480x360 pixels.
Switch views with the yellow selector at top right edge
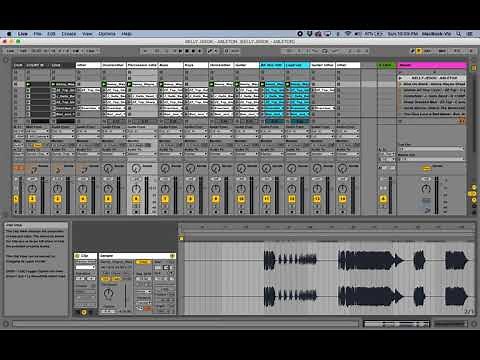click(x=474, y=68)
